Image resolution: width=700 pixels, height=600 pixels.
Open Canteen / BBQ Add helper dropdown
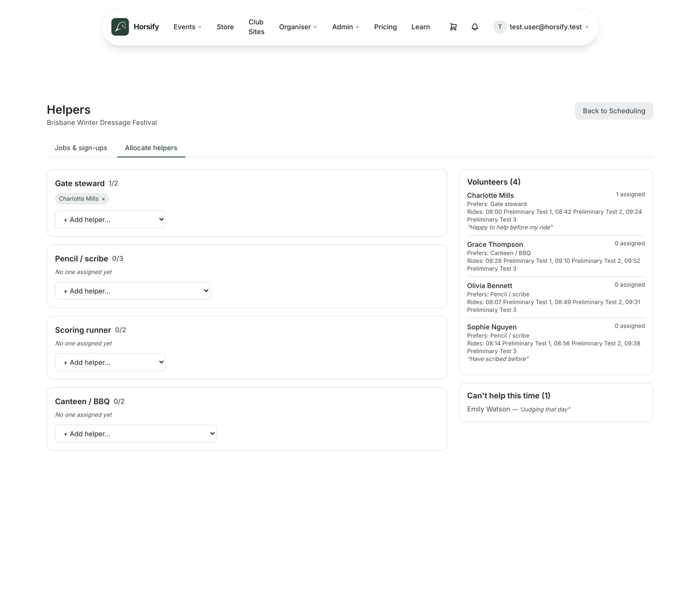[136, 434]
